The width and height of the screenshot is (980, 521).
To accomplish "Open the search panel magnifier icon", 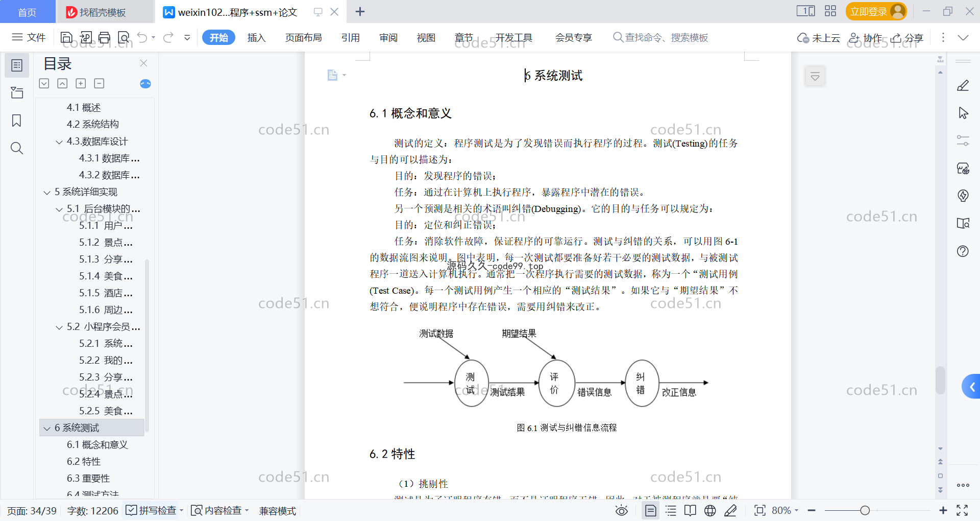I will pos(17,148).
